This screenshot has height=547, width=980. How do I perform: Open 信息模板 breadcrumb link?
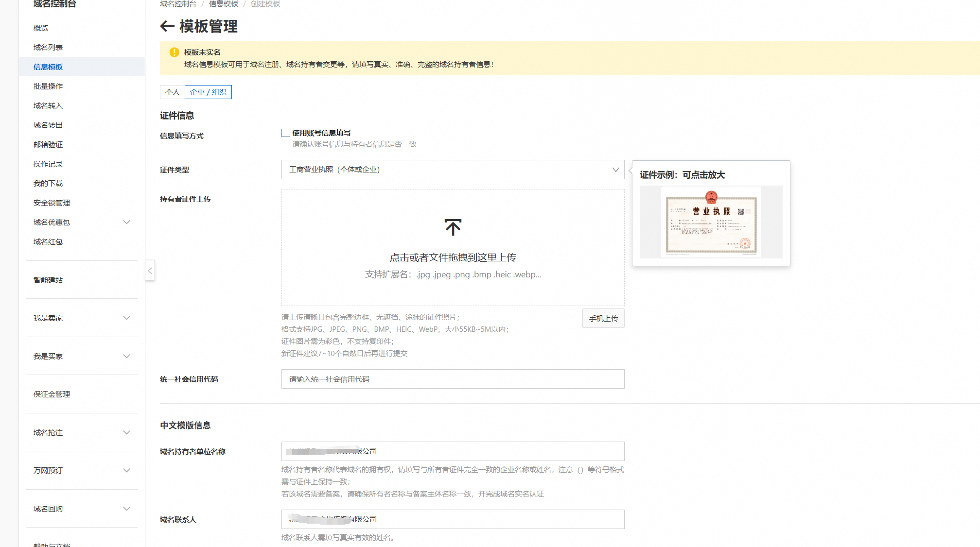click(224, 4)
